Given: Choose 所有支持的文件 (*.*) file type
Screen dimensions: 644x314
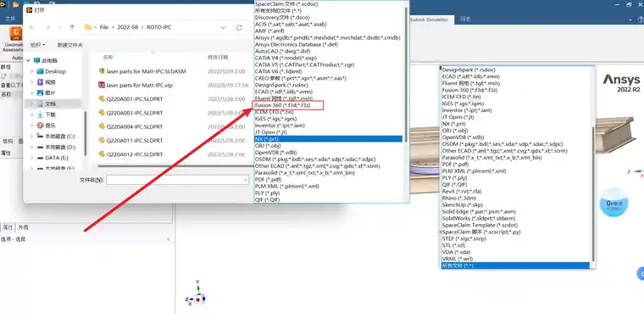Looking at the screenshot, I should click(x=278, y=11).
